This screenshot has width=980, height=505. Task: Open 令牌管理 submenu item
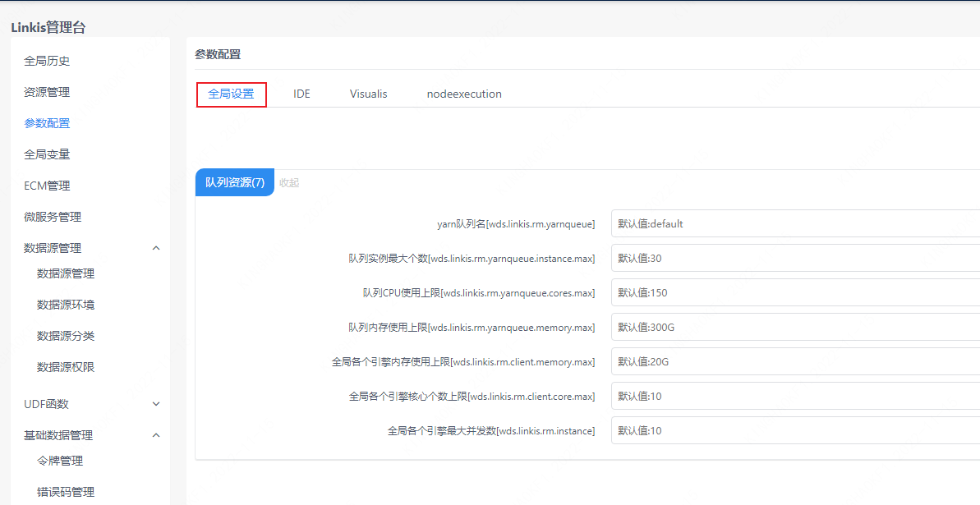[x=60, y=461]
